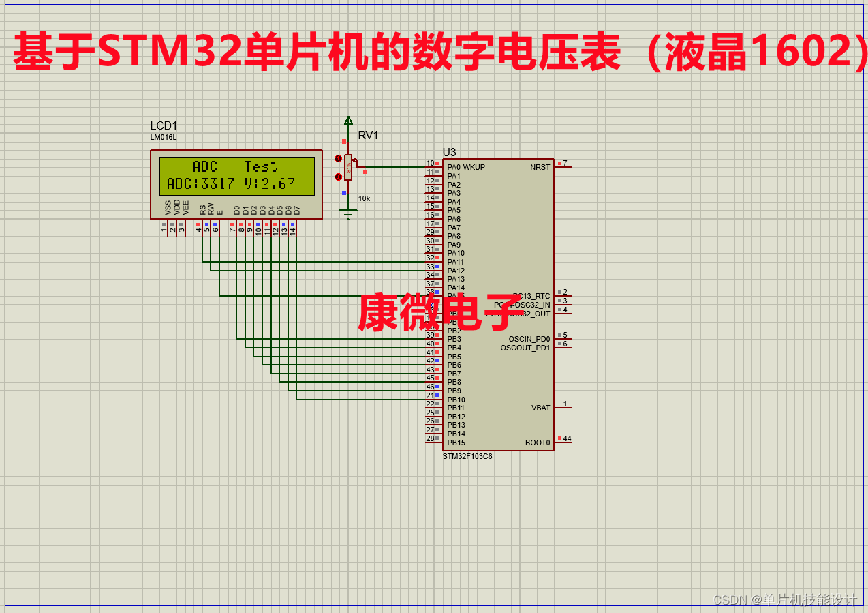Click the VBAT pin of the microcontroller

[x=540, y=407]
